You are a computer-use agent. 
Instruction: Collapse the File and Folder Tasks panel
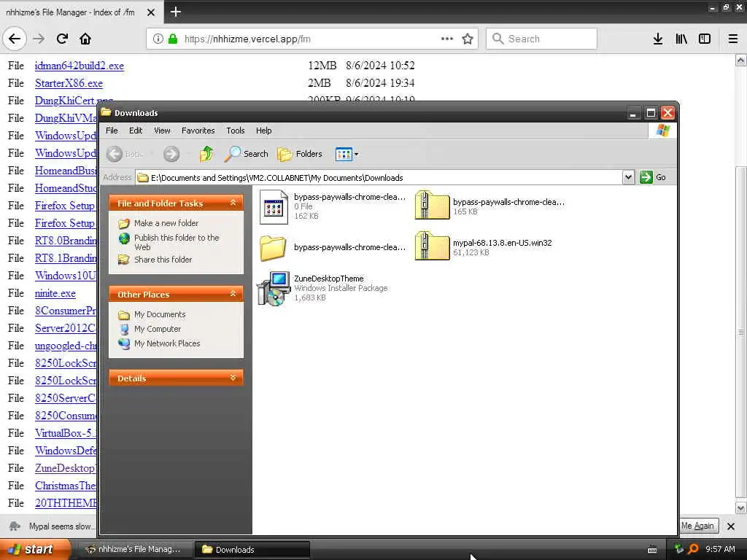tap(233, 203)
